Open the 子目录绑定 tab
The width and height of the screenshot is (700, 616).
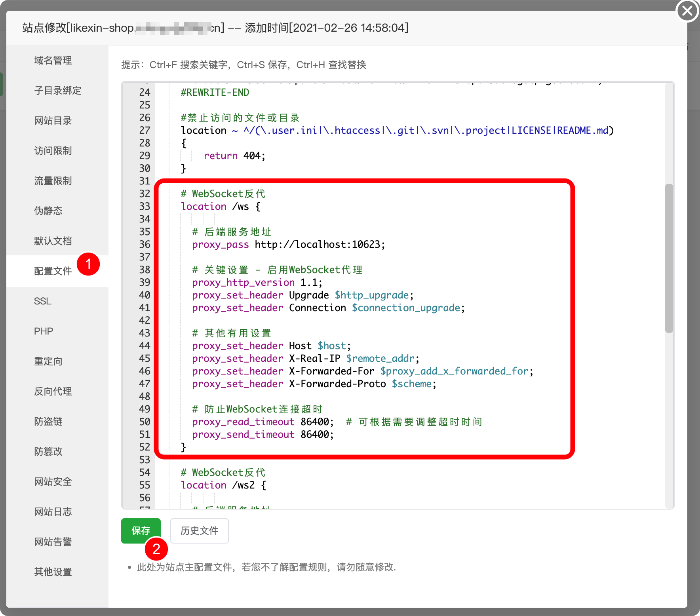click(x=58, y=91)
